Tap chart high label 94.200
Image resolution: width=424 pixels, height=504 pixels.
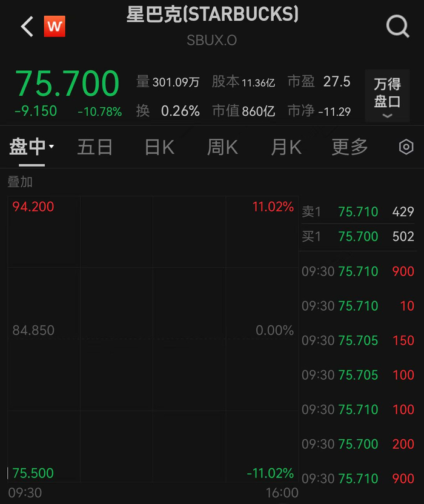pyautogui.click(x=33, y=207)
